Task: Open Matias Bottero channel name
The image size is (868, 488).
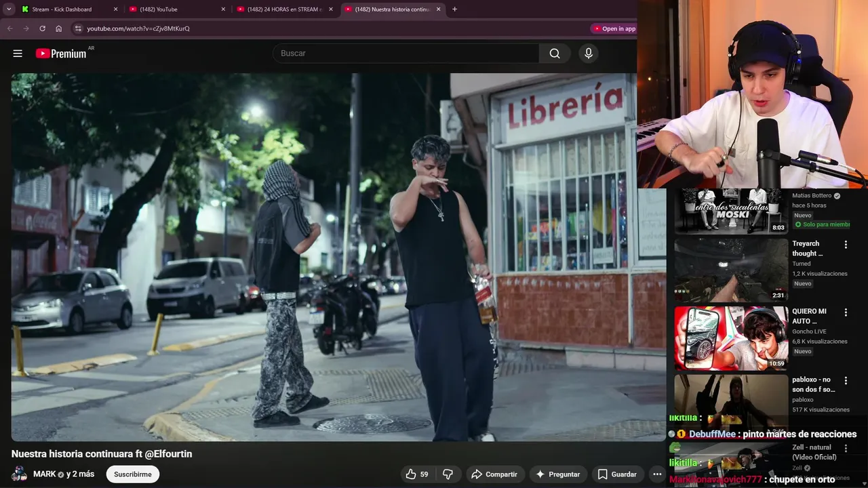Action: click(812, 196)
